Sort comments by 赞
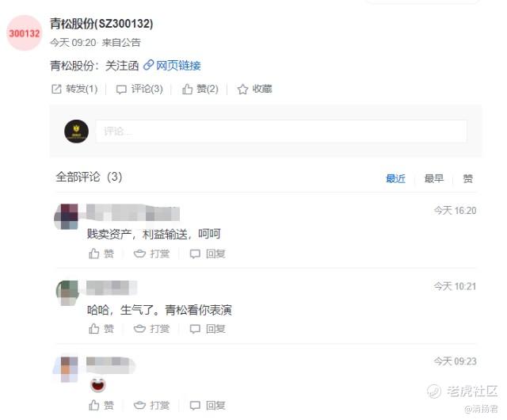Image resolution: width=507 pixels, height=420 pixels. coord(468,178)
